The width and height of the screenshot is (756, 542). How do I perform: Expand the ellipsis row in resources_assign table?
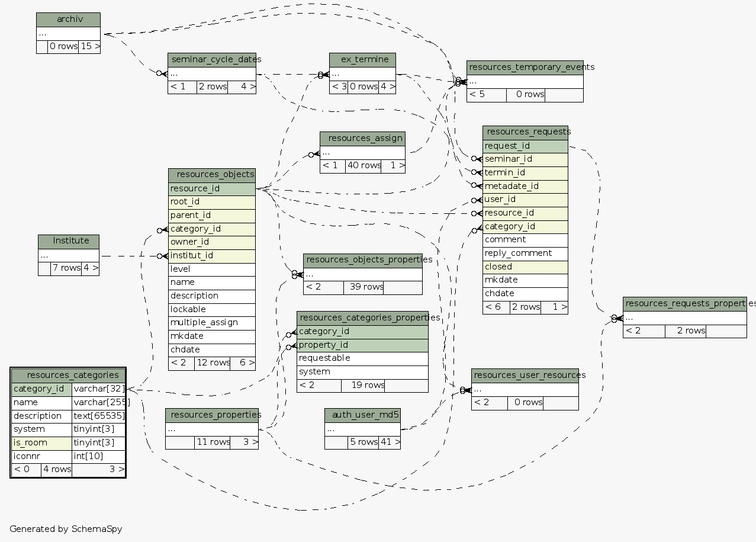(362, 152)
